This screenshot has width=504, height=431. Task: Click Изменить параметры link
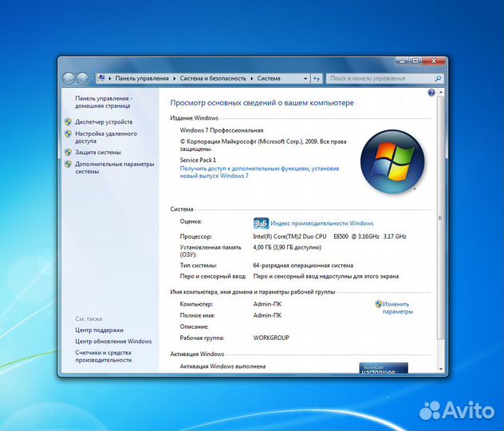398,308
